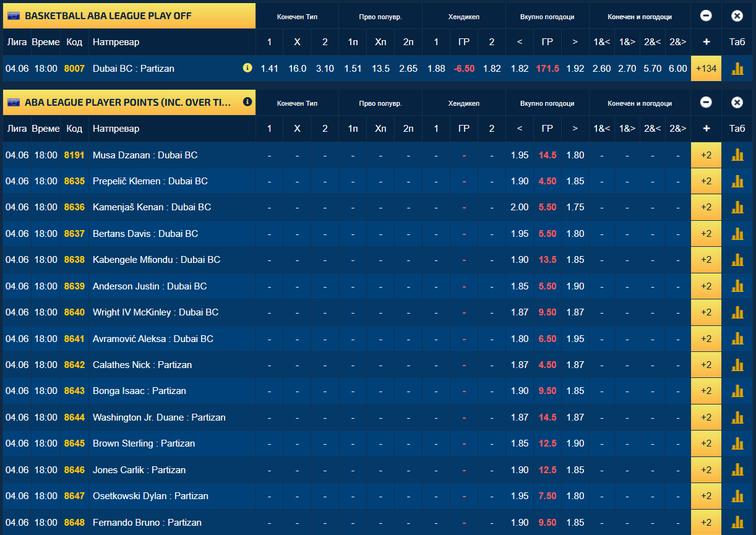The image size is (756, 535).
Task: Click the ABA LEAGUE PLAYER POINTS title
Action: coord(128,103)
